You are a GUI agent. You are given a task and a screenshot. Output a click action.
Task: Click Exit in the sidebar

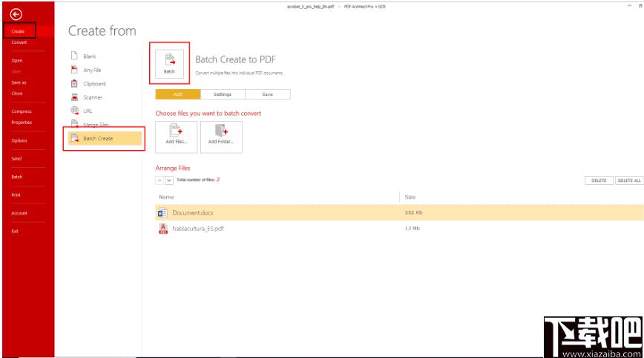[15, 231]
